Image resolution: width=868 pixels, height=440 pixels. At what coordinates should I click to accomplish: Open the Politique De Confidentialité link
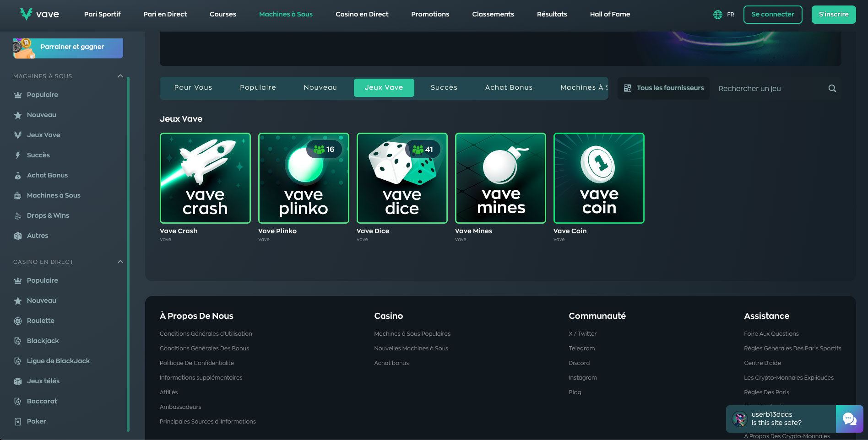tap(196, 363)
